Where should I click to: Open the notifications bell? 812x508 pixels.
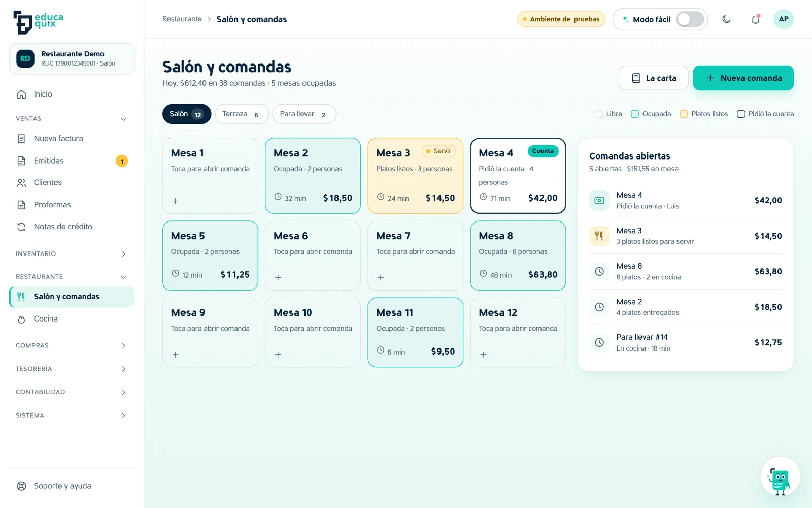click(x=756, y=19)
